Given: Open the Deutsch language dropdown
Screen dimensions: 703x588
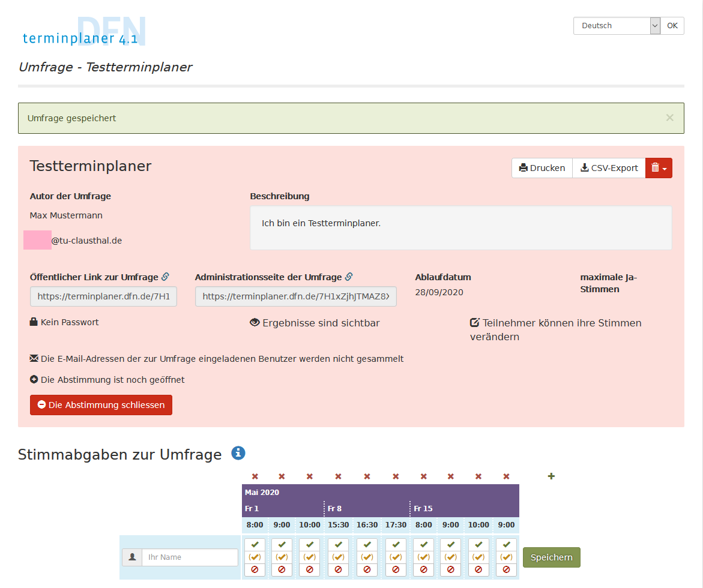Looking at the screenshot, I should 617,26.
